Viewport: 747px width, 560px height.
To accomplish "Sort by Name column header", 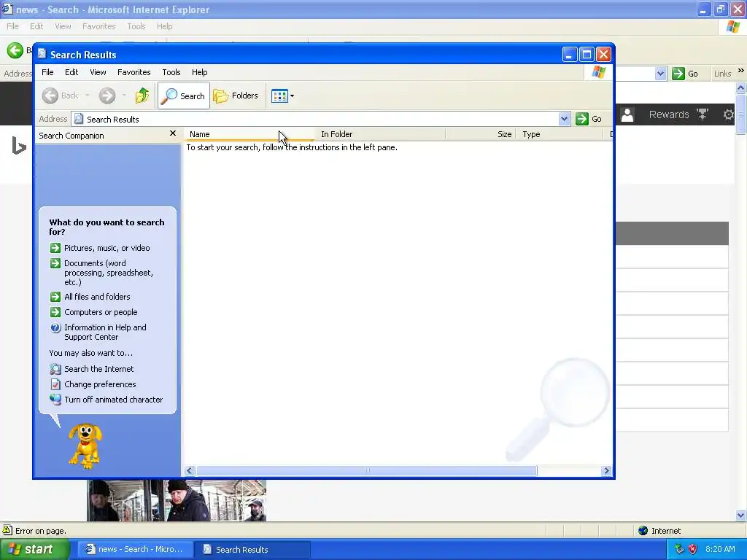I will click(x=249, y=134).
